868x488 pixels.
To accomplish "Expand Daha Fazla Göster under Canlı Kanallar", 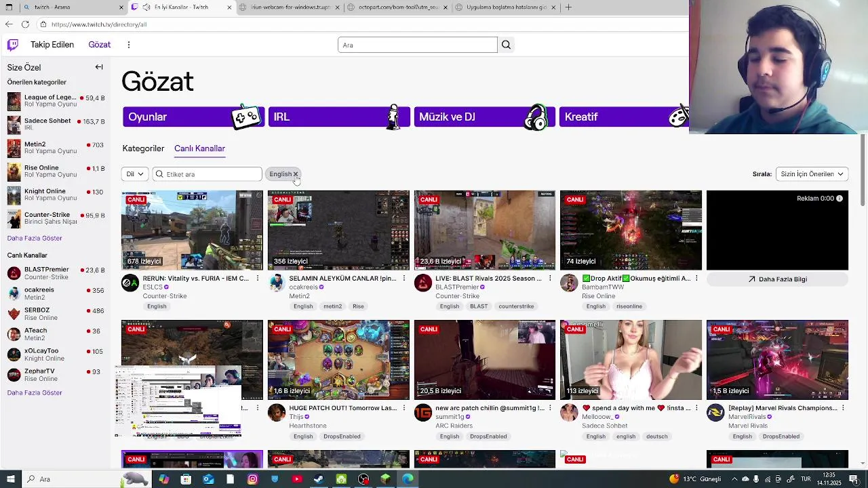I will click(35, 393).
